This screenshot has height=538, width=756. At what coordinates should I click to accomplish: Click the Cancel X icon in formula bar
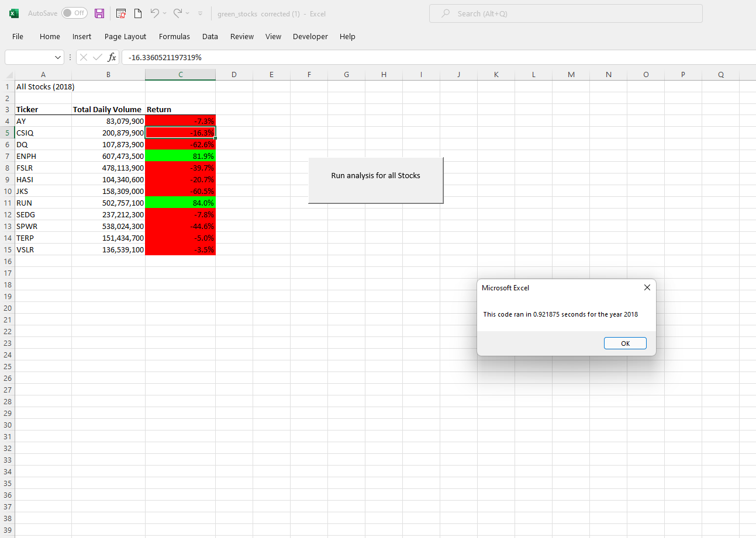point(84,57)
